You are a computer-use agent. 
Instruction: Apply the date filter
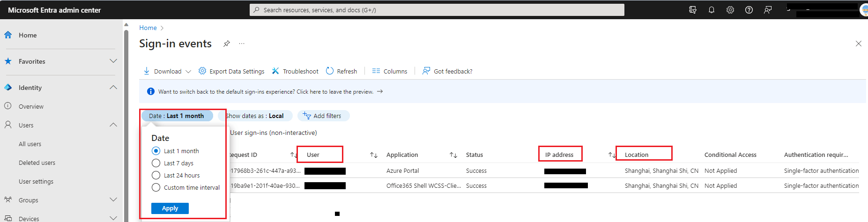tap(170, 208)
